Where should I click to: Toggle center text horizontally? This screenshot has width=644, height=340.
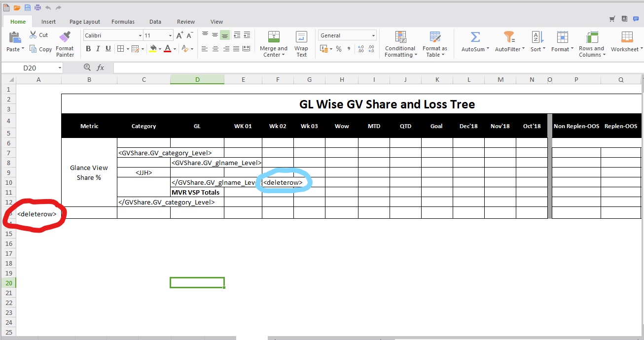click(x=215, y=49)
